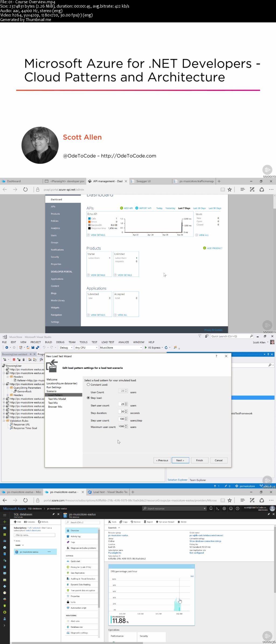Viewport: 276px width, 644px height.
Task: Select Test Mix Model in wizard steps
Action: (57, 399)
